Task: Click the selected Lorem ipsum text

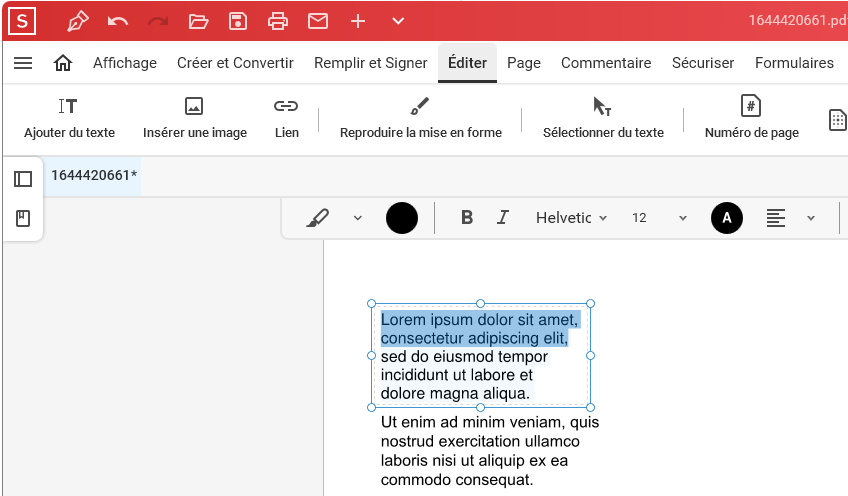Action: [479, 329]
